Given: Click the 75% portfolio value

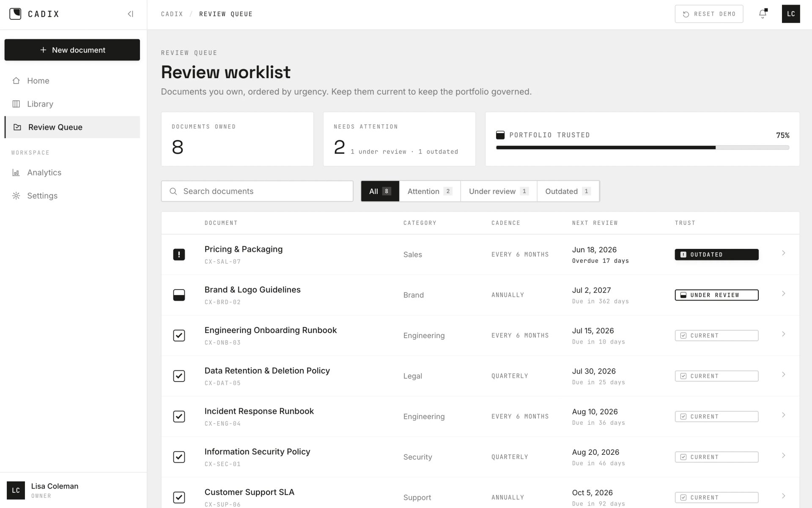Looking at the screenshot, I should 782,135.
